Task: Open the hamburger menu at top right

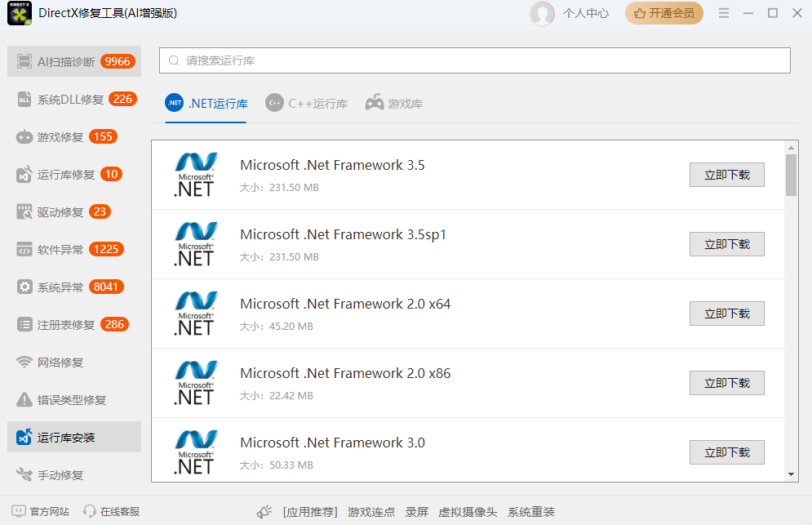Action: tap(724, 13)
